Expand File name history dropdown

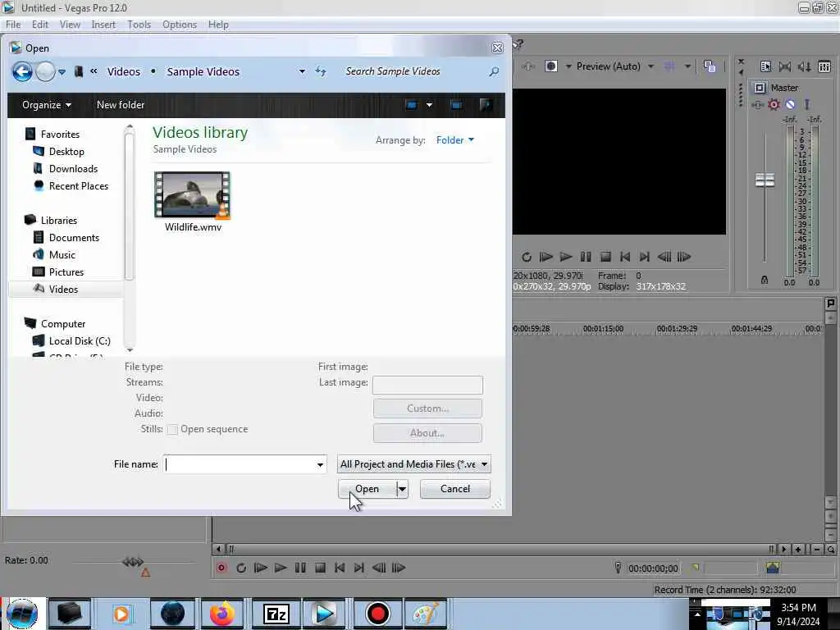click(320, 464)
